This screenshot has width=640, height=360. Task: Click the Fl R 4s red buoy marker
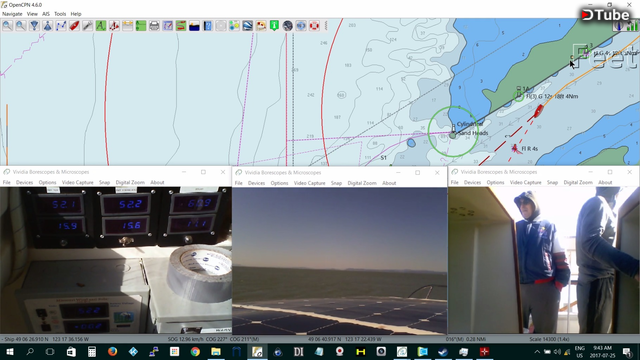pos(515,149)
